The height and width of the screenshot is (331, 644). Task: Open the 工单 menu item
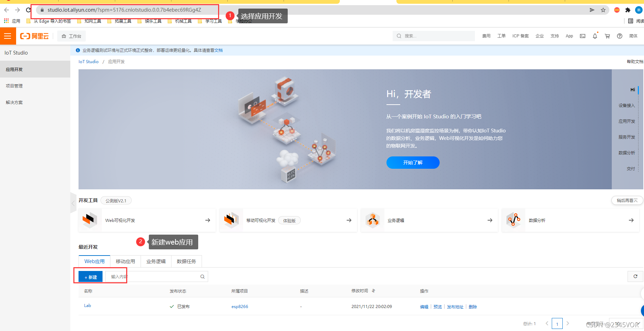[x=501, y=36]
